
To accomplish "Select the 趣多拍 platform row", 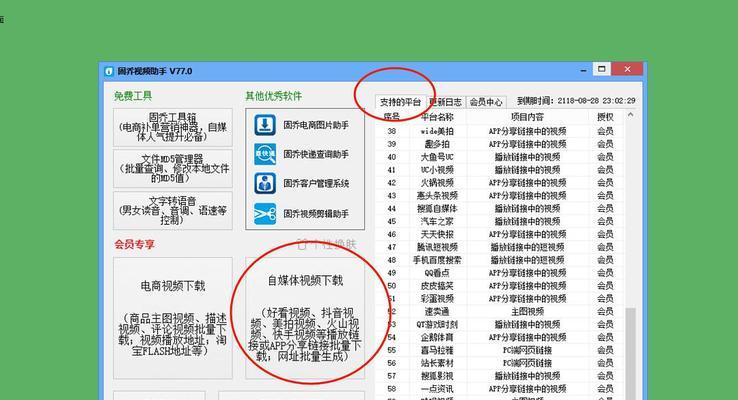I will tap(500, 144).
